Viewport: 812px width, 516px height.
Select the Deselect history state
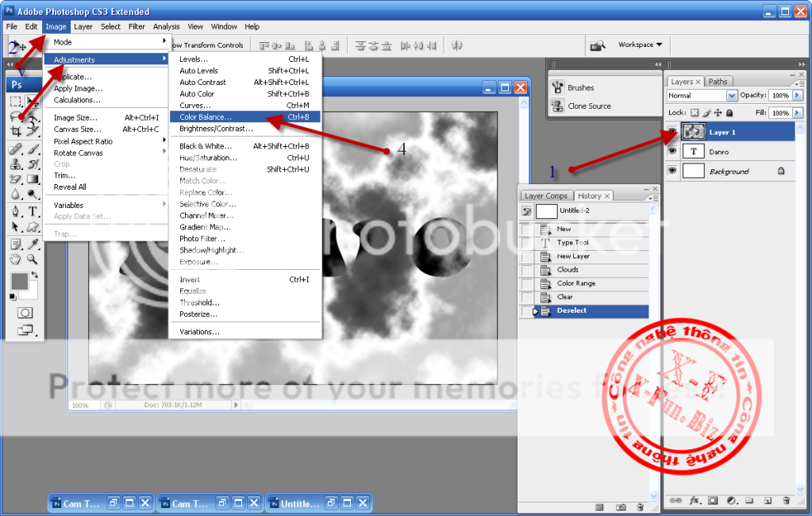591,311
